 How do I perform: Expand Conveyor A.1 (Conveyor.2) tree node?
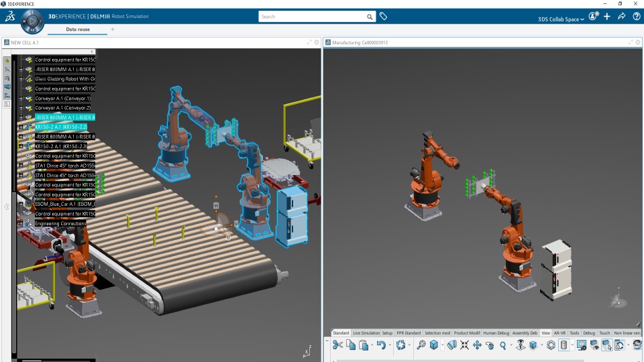(21, 107)
